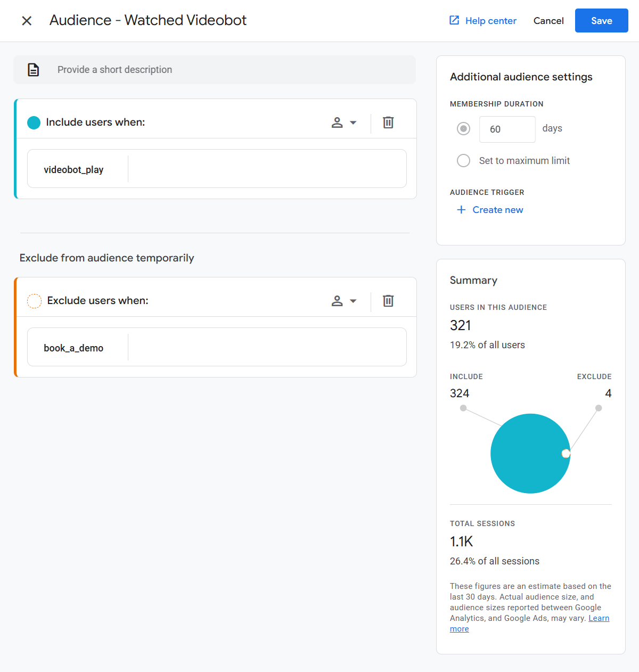Open the Exclude group scope dropdown arrow
The image size is (639, 672).
[353, 301]
